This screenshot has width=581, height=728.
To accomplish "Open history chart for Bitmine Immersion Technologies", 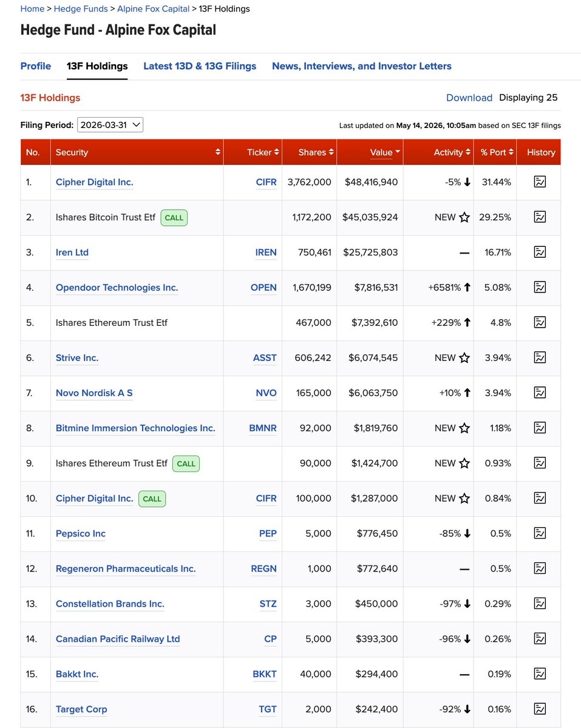I will (x=539, y=428).
